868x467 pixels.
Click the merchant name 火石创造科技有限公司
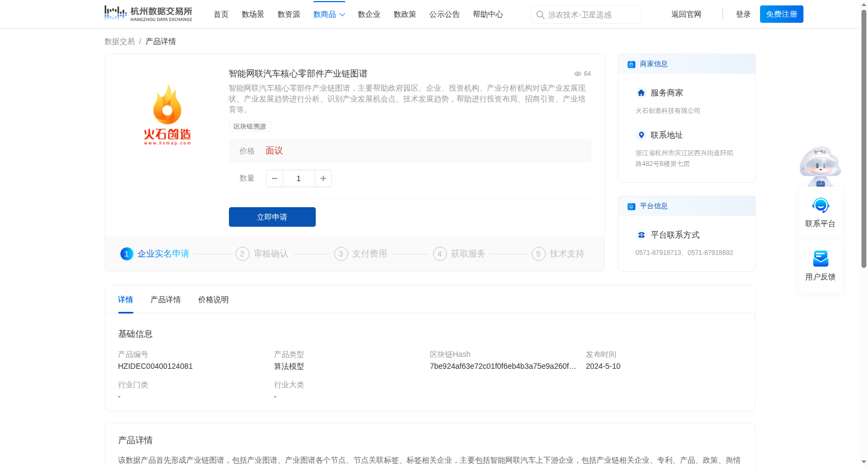[x=668, y=111]
